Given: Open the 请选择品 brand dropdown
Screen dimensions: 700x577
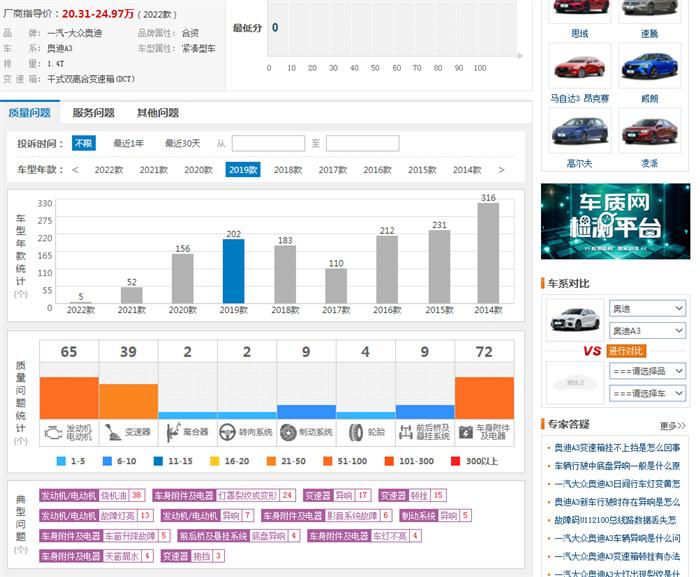Looking at the screenshot, I should pos(647,371).
